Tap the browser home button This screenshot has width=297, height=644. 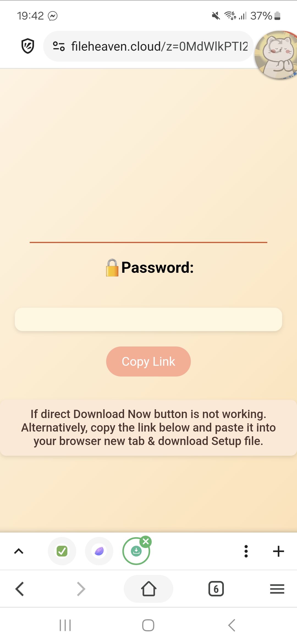[x=148, y=589]
